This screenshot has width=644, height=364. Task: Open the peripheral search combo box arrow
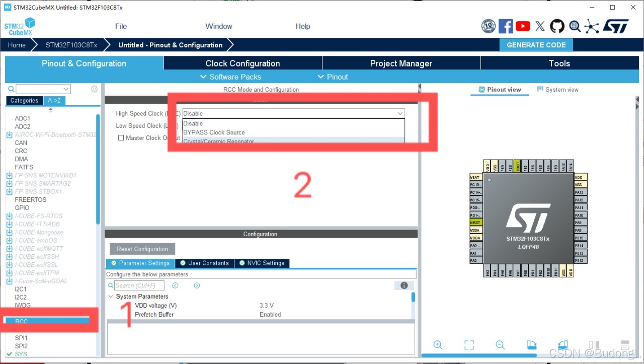coord(67,89)
